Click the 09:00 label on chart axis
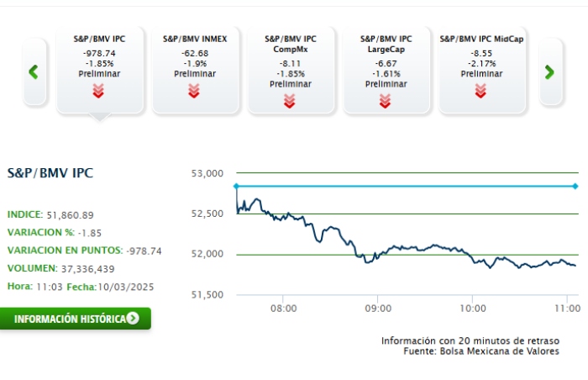Viewport: 588px width, 380px height. pos(378,309)
